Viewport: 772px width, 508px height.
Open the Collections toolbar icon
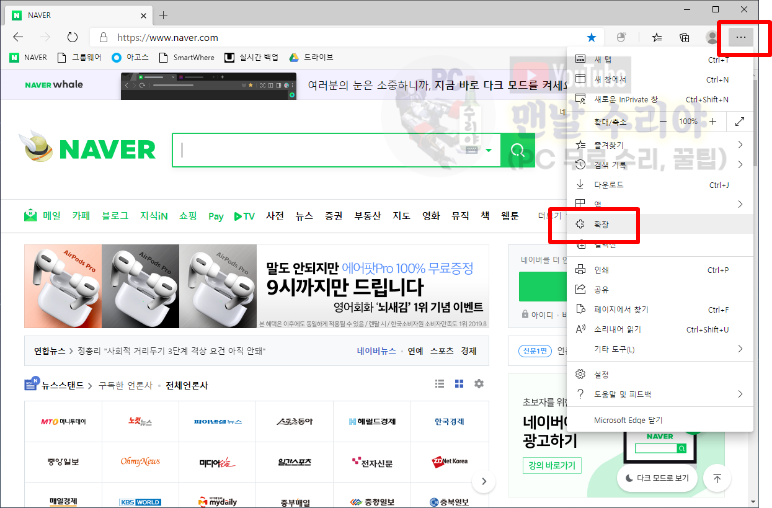[684, 37]
